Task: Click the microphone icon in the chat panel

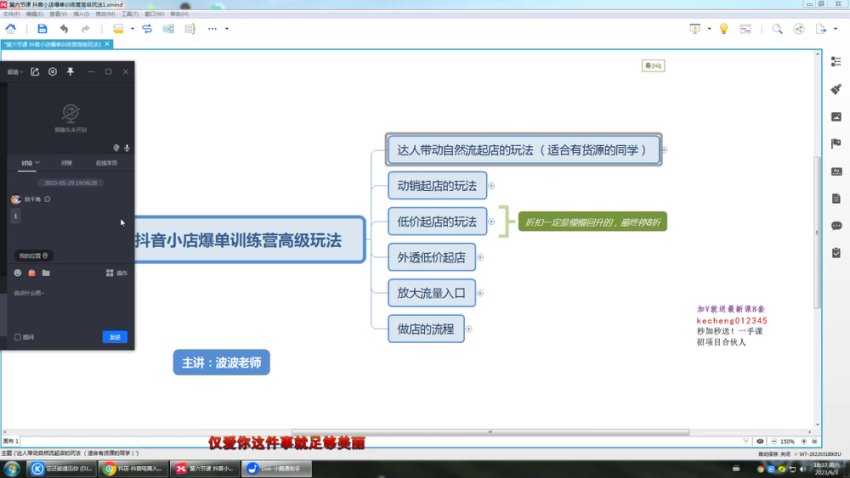Action: [x=127, y=147]
